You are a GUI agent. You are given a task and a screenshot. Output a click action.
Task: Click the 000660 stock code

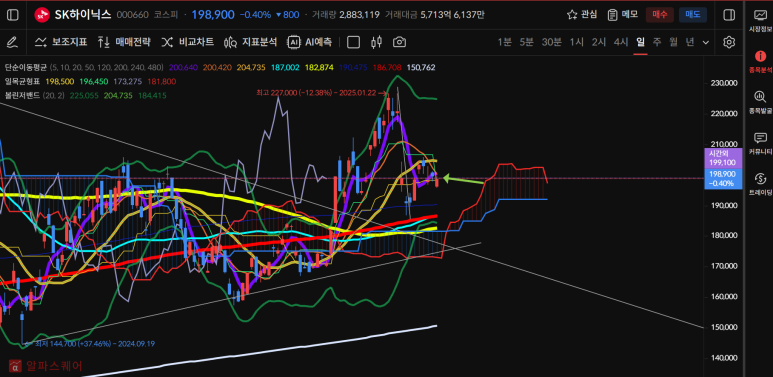(x=132, y=15)
